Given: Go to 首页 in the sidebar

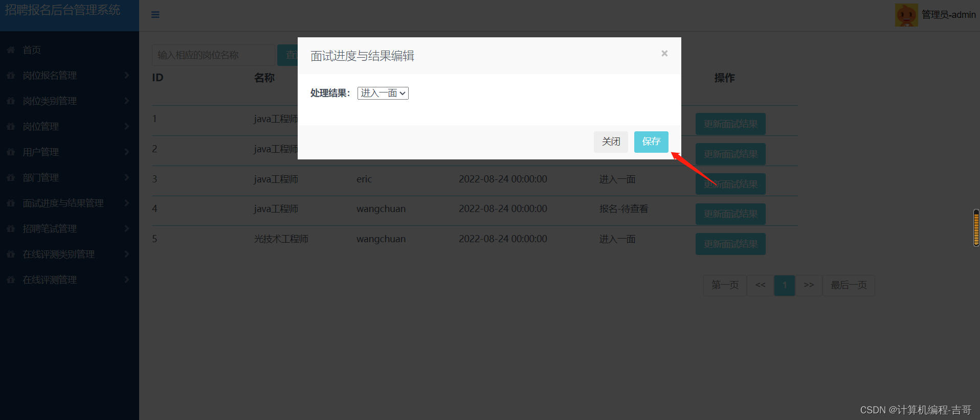Looking at the screenshot, I should click(x=32, y=50).
